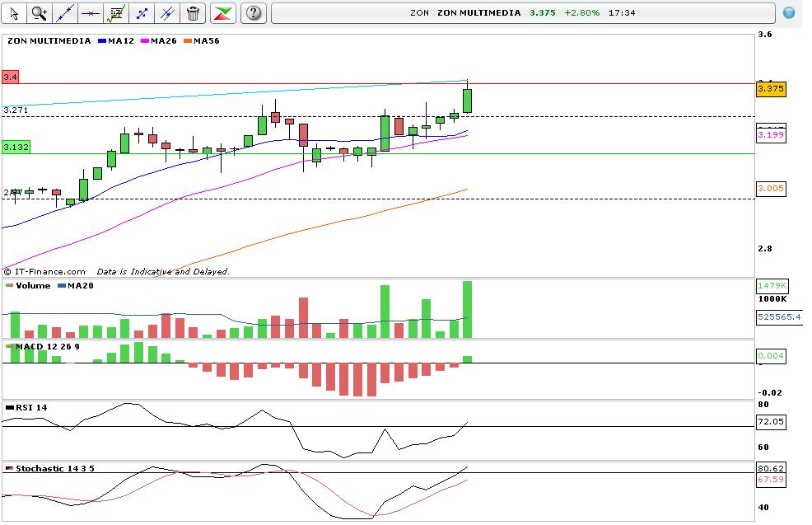Select the parallel channel lines tool
Image resolution: width=812 pixels, height=525 pixels.
pyautogui.click(x=166, y=13)
